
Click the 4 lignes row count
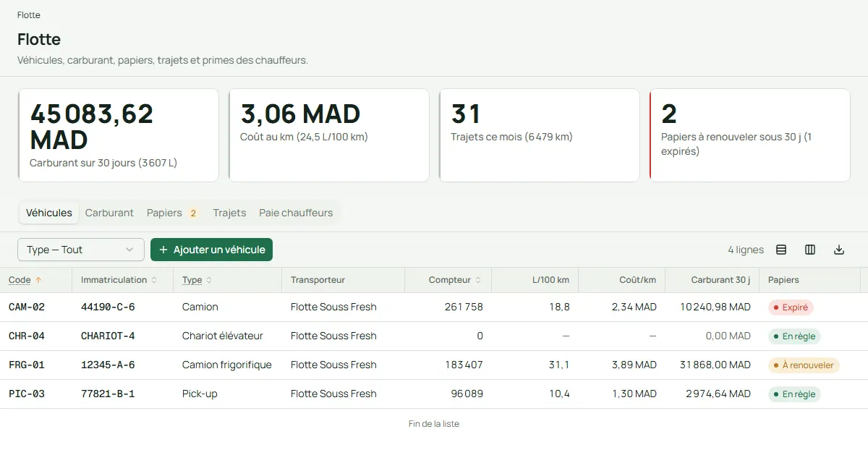coord(746,250)
